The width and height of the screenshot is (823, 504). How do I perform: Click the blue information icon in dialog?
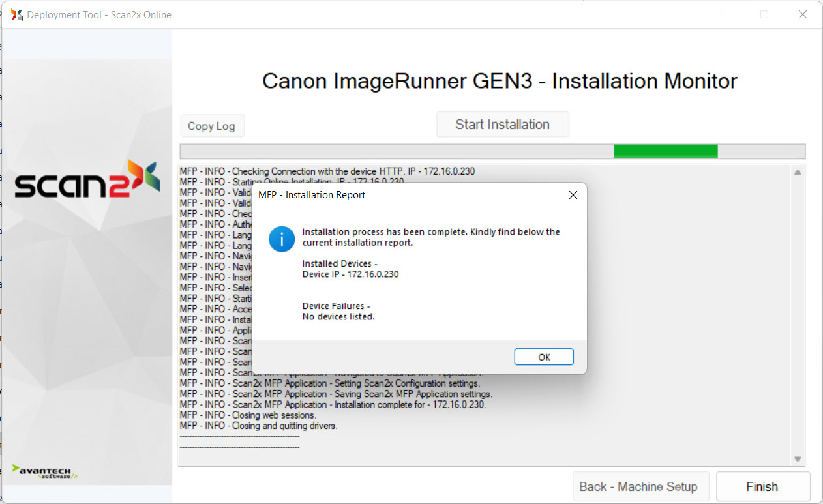[x=282, y=239]
